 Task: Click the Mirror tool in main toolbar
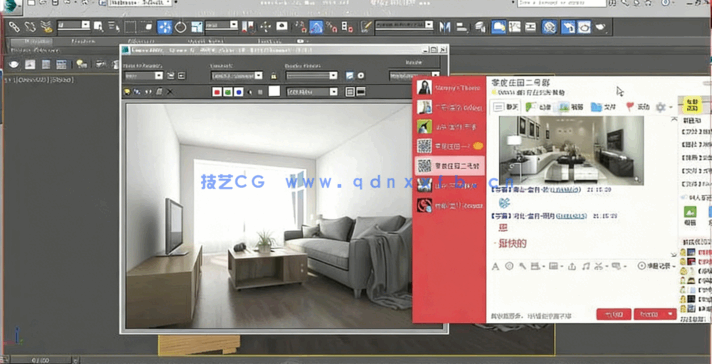(x=445, y=27)
